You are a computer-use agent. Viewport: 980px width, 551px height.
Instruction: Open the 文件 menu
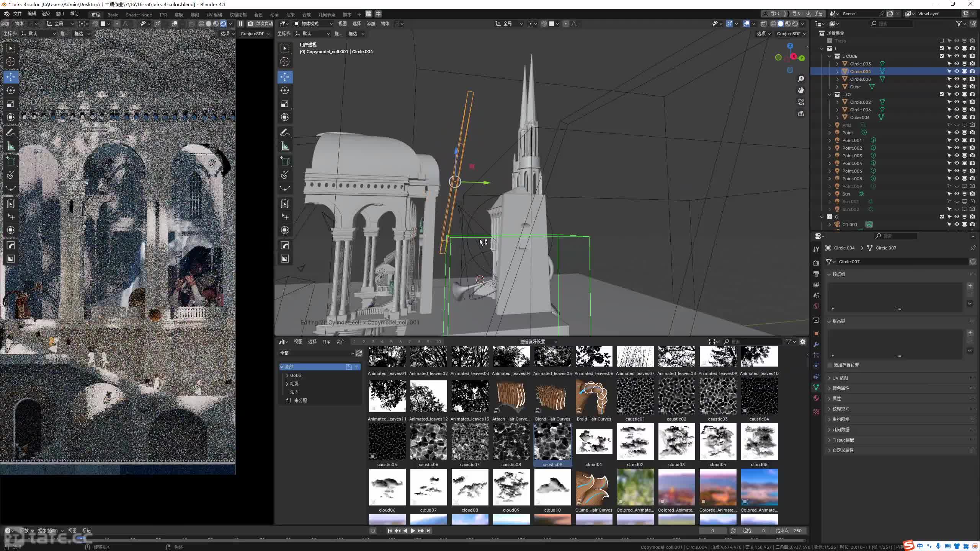pos(18,14)
